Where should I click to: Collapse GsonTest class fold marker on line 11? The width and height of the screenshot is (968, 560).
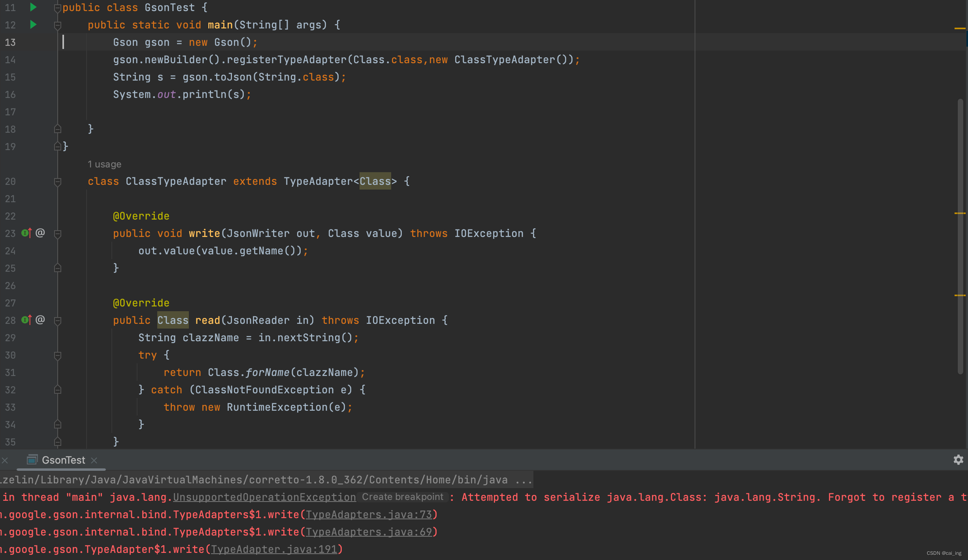coord(58,8)
